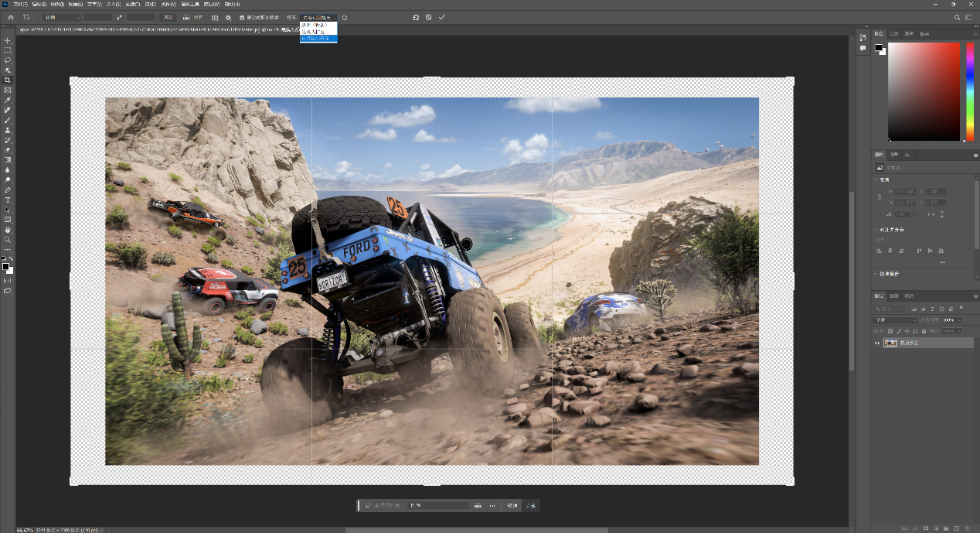Select the Move tool in the toolbar
The width and height of the screenshot is (980, 533).
(8, 40)
